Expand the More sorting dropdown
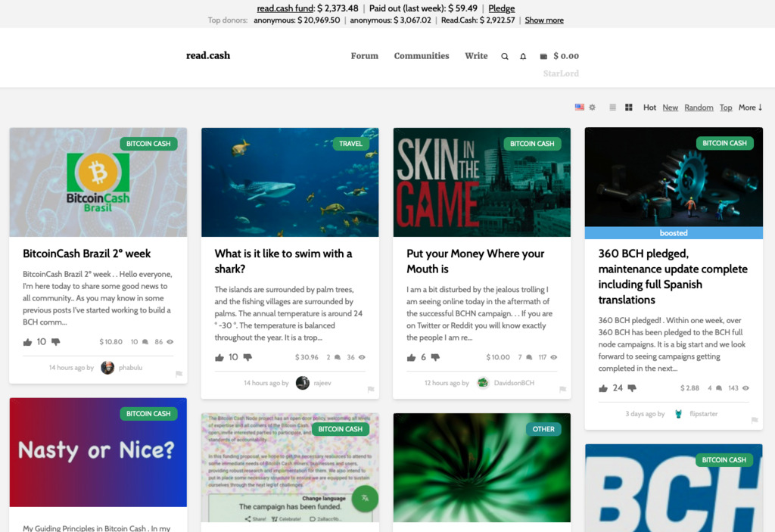 (x=750, y=107)
